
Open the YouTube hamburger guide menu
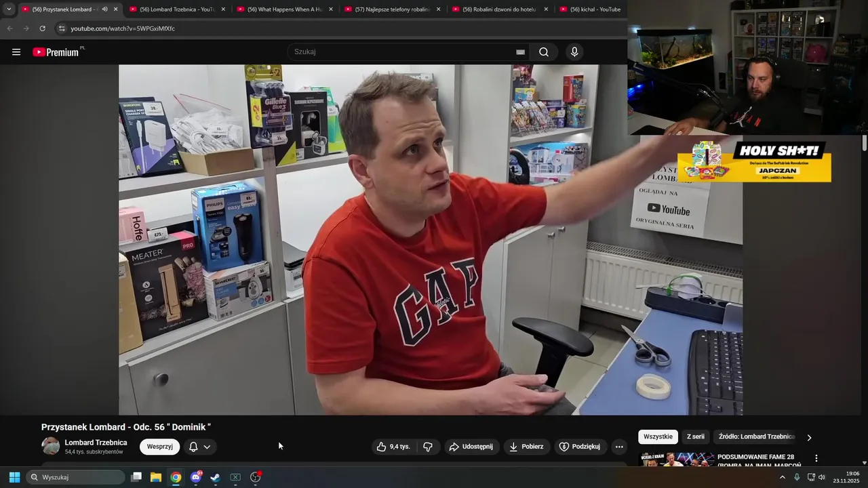(x=16, y=52)
